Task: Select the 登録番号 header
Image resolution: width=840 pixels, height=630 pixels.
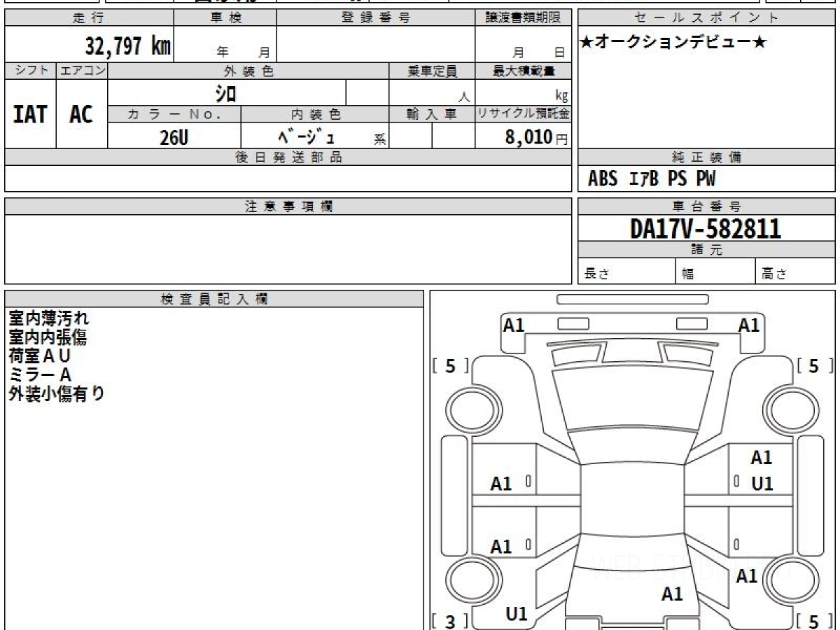Action: [x=376, y=18]
